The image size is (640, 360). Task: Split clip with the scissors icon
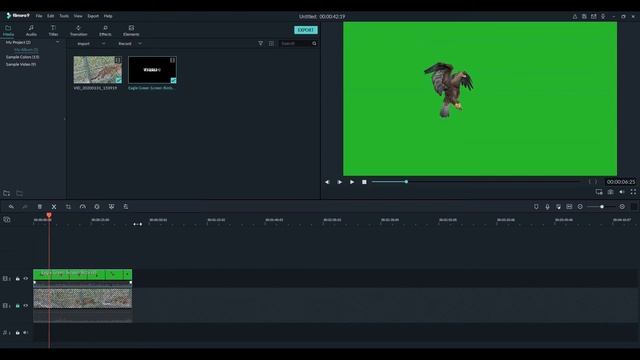(x=54, y=207)
